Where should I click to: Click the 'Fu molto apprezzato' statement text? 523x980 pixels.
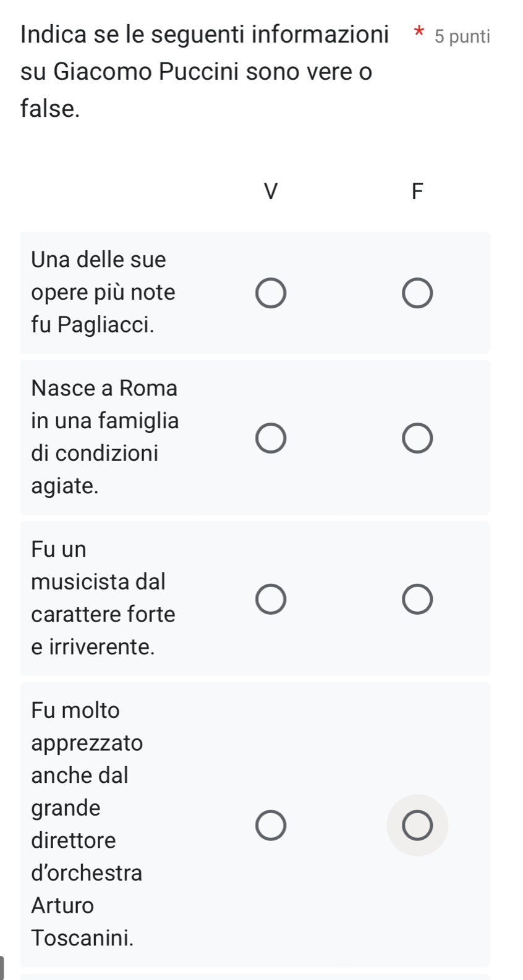pyautogui.click(x=87, y=726)
